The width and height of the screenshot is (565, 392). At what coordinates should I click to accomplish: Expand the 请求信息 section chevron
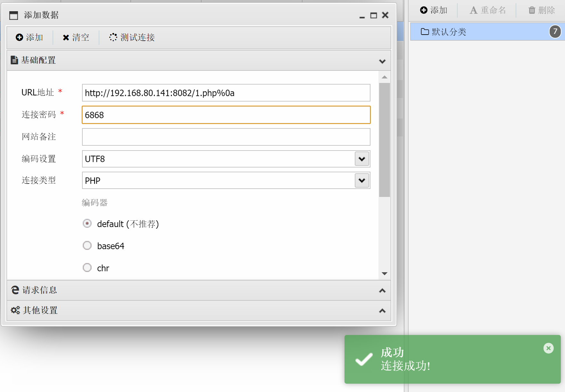382,290
